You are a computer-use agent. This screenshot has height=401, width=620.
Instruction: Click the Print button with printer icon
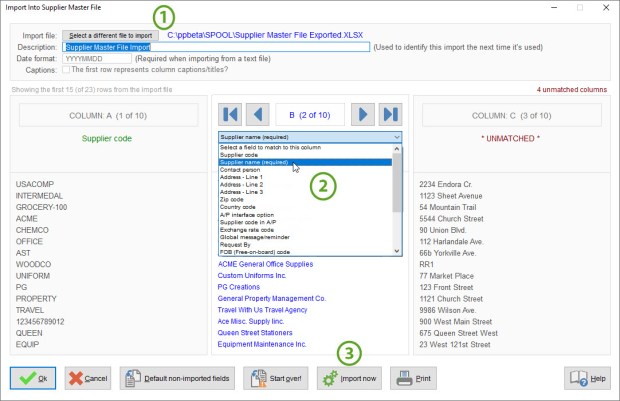(x=413, y=379)
